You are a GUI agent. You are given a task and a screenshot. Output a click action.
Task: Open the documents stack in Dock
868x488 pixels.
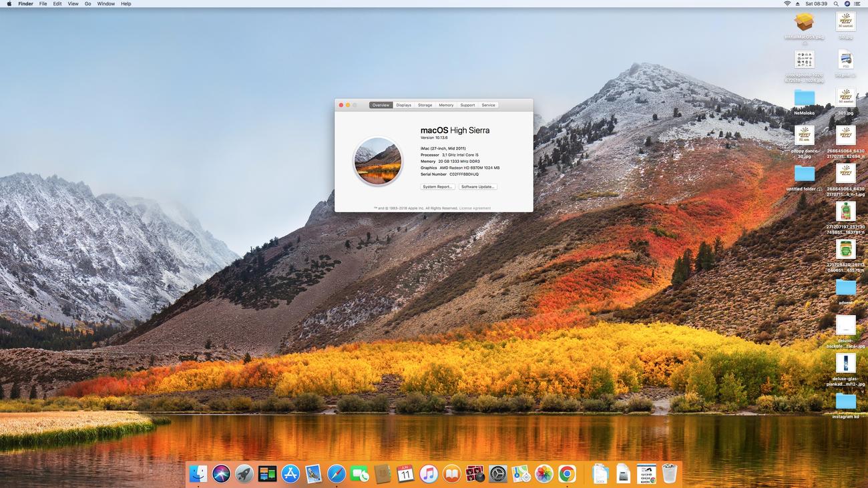(x=600, y=474)
